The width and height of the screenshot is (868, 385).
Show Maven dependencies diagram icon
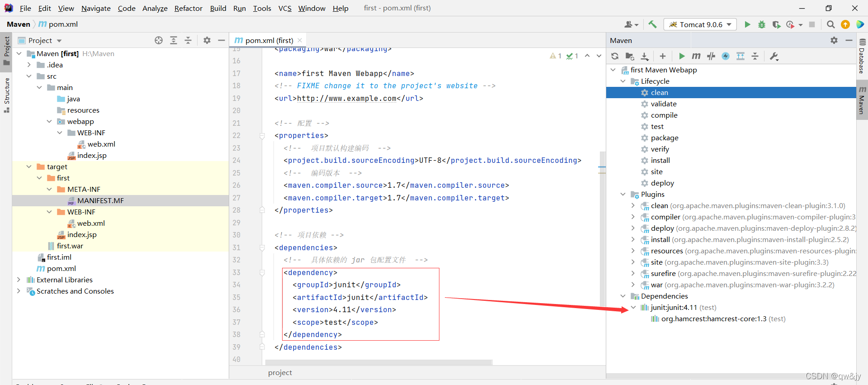[741, 56]
